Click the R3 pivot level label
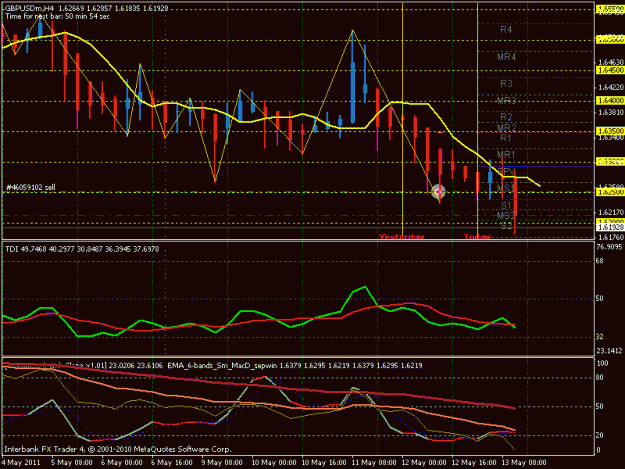The width and height of the screenshot is (625, 469). click(x=506, y=84)
